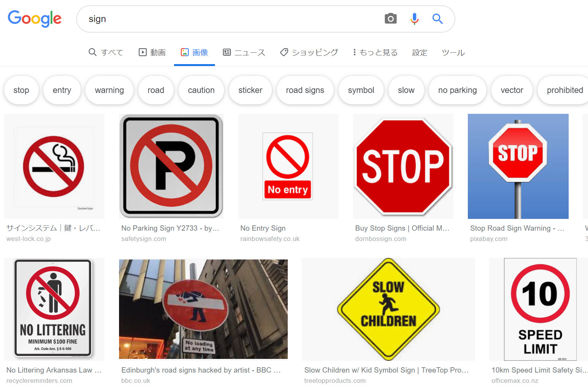The image size is (588, 390).
Task: Switch to the ニュース (News) tab
Action: (x=244, y=52)
